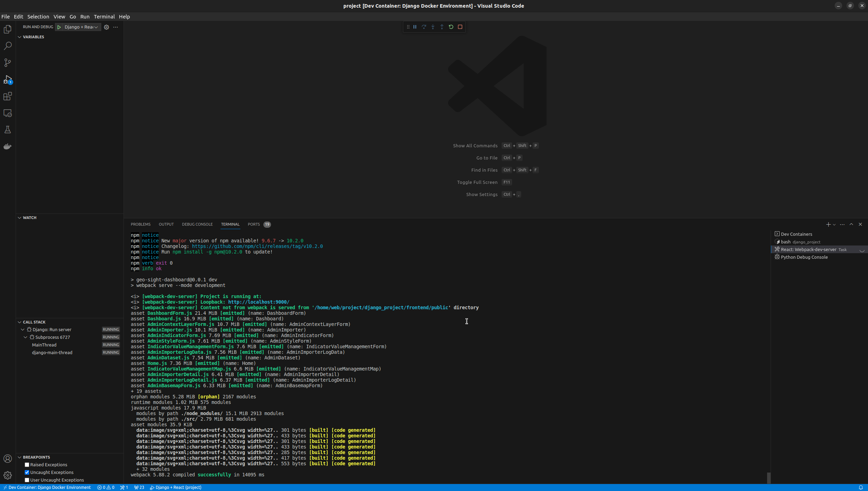868x491 pixels.
Task: Create new terminal with plus icon
Action: (x=828, y=225)
